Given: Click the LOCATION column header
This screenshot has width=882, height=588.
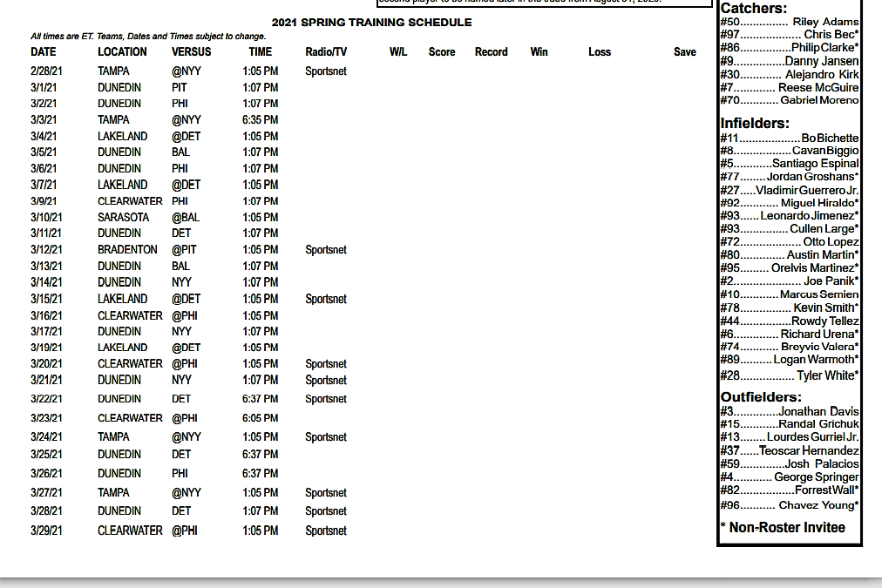Looking at the screenshot, I should tap(122, 52).
